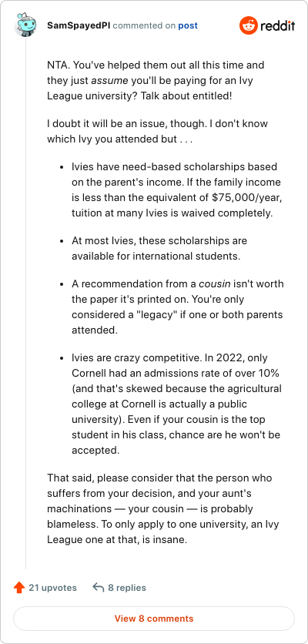Select the "21 upvotes" count
The height and width of the screenshot is (644, 308).
click(x=52, y=588)
